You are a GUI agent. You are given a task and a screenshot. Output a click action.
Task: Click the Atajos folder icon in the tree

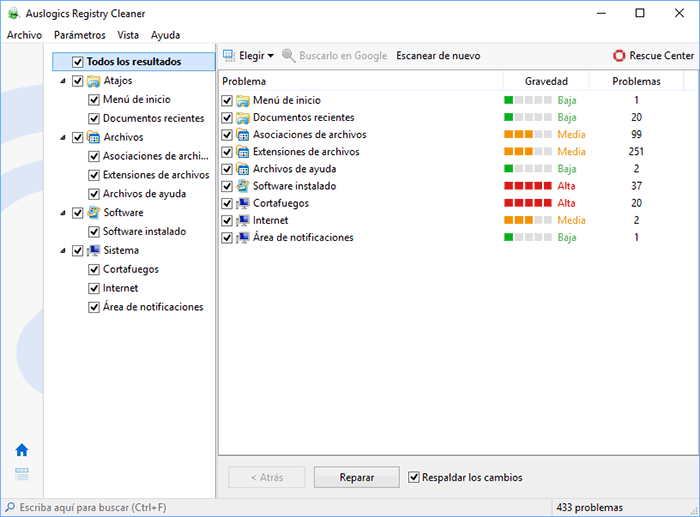pos(93,81)
